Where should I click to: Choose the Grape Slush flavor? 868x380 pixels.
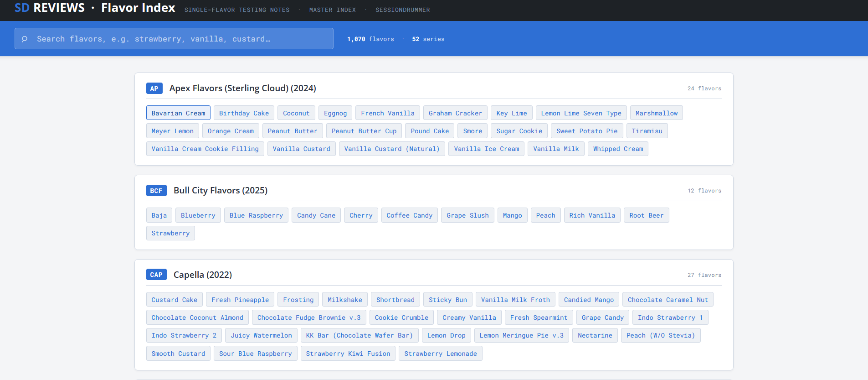pos(467,215)
